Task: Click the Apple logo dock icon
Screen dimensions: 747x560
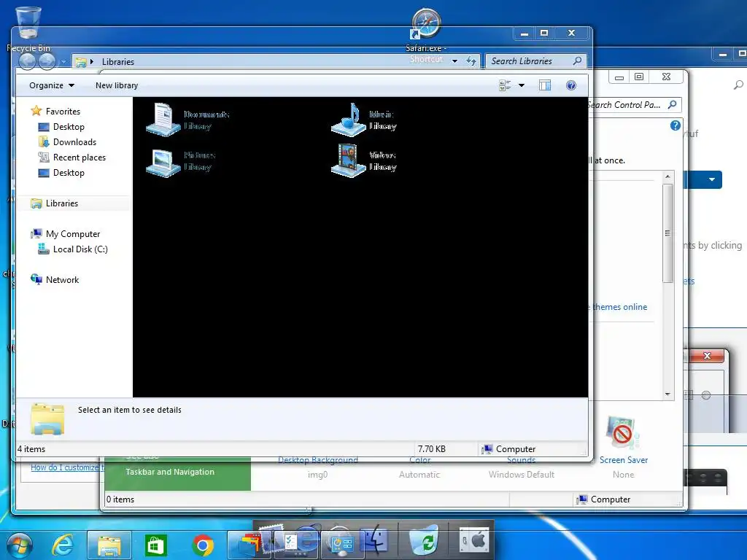Action: (x=473, y=540)
